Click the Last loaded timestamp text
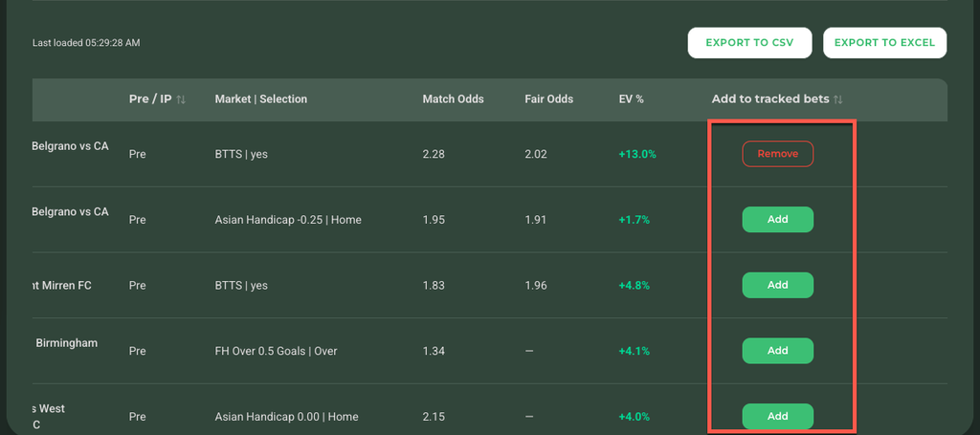This screenshot has width=980, height=435. (86, 43)
